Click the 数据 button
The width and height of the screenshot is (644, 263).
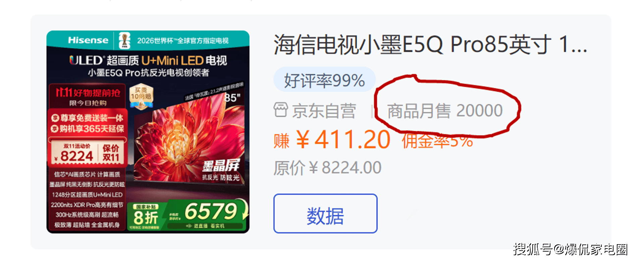pyautogui.click(x=325, y=213)
